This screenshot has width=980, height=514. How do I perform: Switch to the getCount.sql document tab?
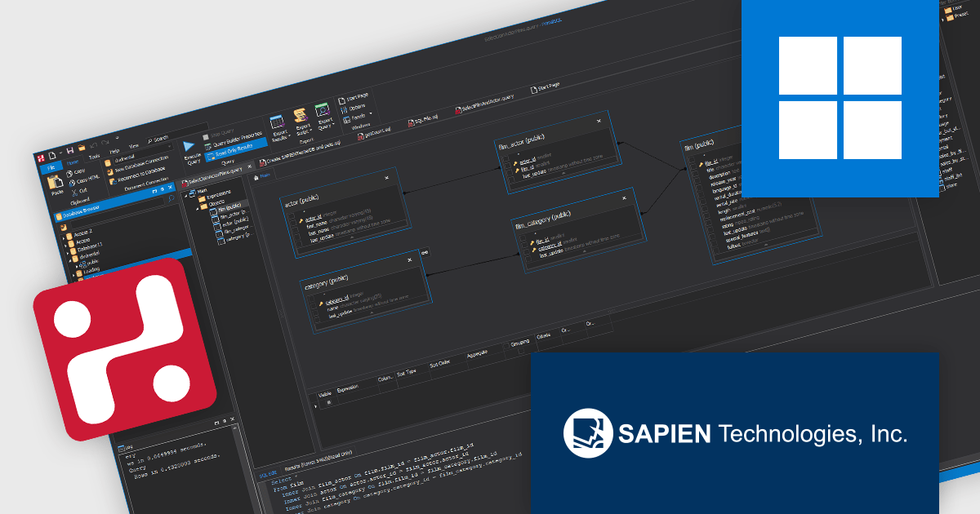point(375,134)
